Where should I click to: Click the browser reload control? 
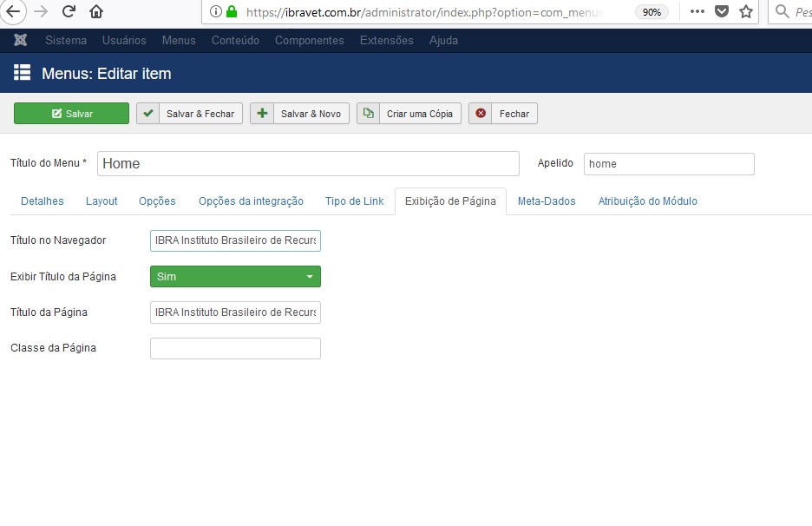click(x=69, y=13)
